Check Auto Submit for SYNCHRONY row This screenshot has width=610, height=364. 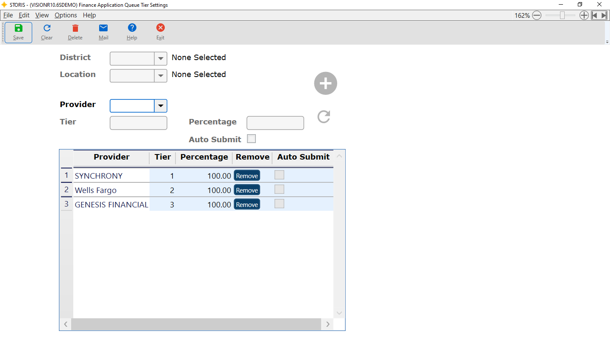click(x=279, y=175)
